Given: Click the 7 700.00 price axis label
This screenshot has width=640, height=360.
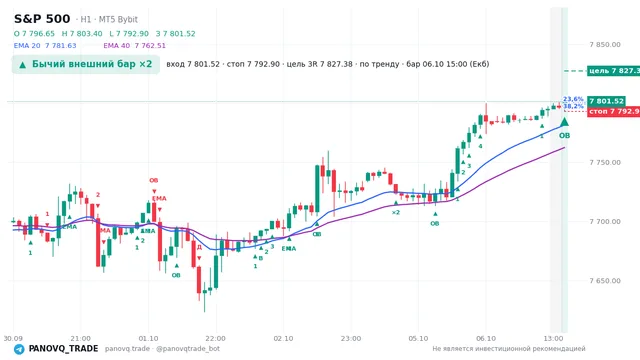Looking at the screenshot, I should 605,222.
